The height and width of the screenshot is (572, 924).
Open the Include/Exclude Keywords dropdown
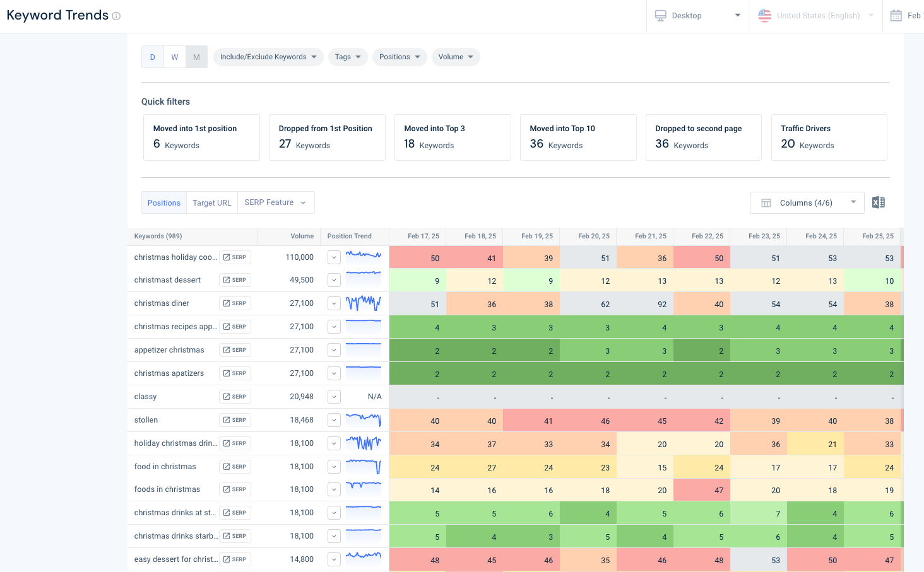click(x=268, y=57)
